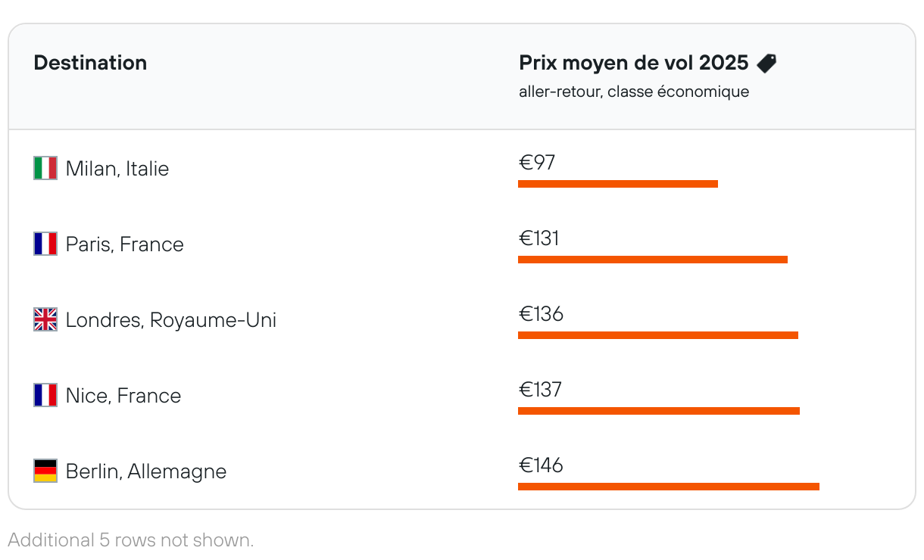Click the Prix moyen de vol 2025 header
This screenshot has width=924, height=560.
point(634,63)
